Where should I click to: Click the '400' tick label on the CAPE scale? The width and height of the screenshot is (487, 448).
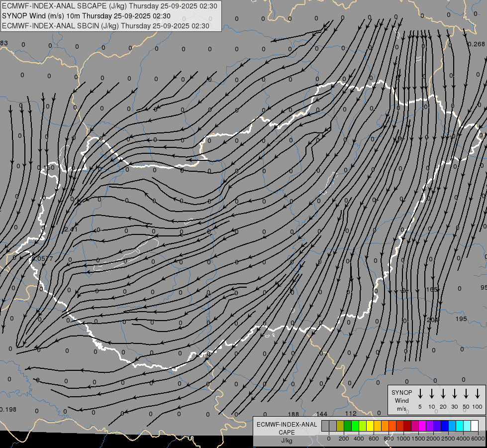click(x=359, y=439)
